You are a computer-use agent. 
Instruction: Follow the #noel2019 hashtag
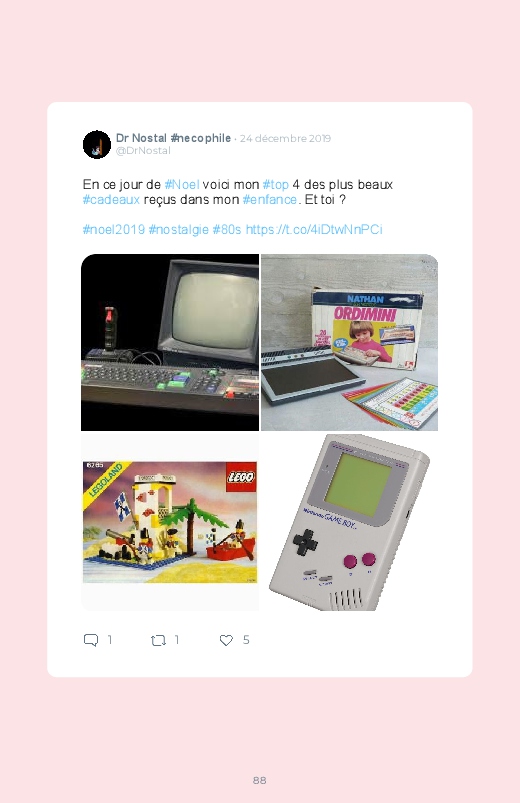point(114,229)
